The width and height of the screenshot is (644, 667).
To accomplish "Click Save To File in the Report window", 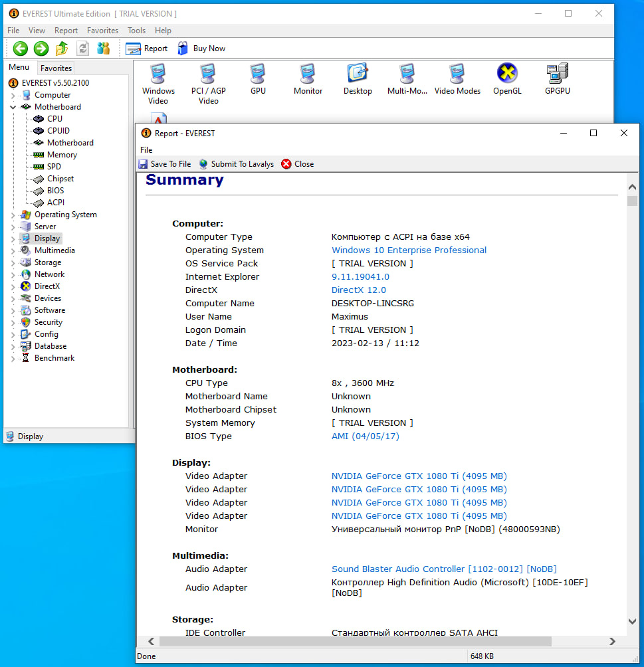I will coord(165,164).
